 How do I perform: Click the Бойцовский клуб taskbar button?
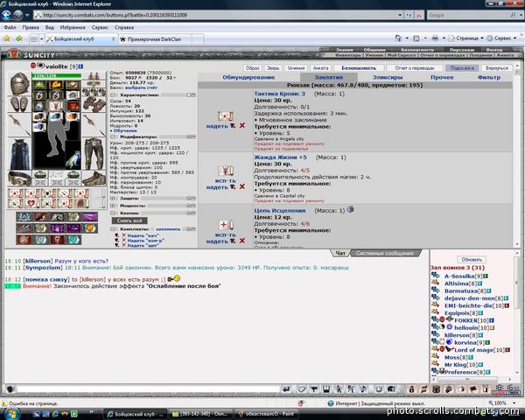(x=136, y=414)
